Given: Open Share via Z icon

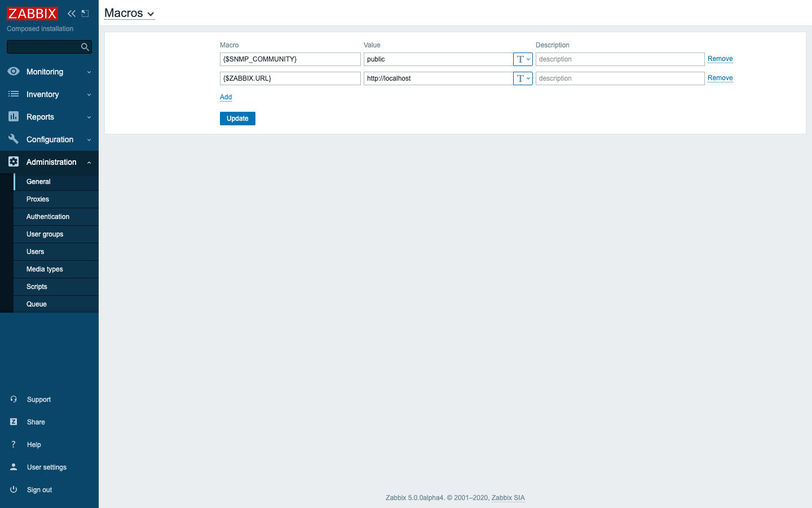Looking at the screenshot, I should pyautogui.click(x=14, y=422).
